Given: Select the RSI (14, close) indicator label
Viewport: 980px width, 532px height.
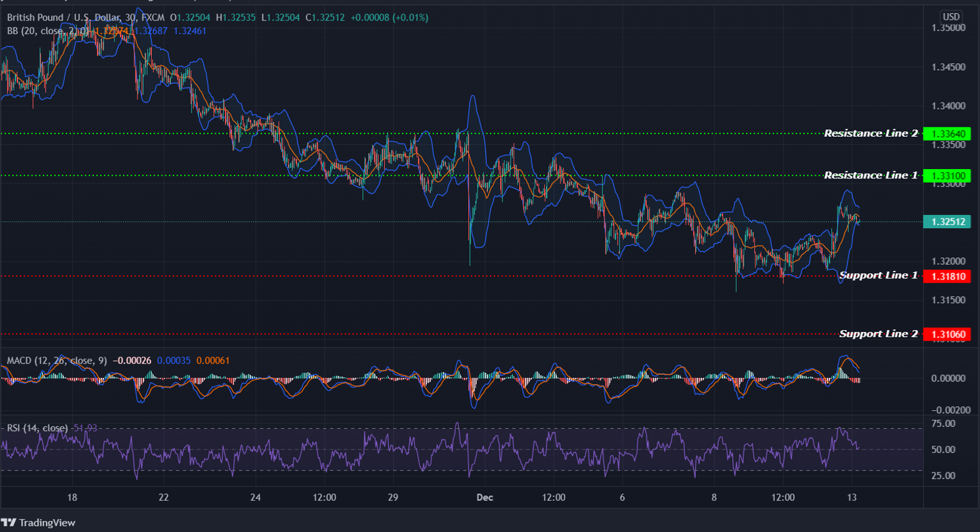Looking at the screenshot, I should pyautogui.click(x=37, y=428).
